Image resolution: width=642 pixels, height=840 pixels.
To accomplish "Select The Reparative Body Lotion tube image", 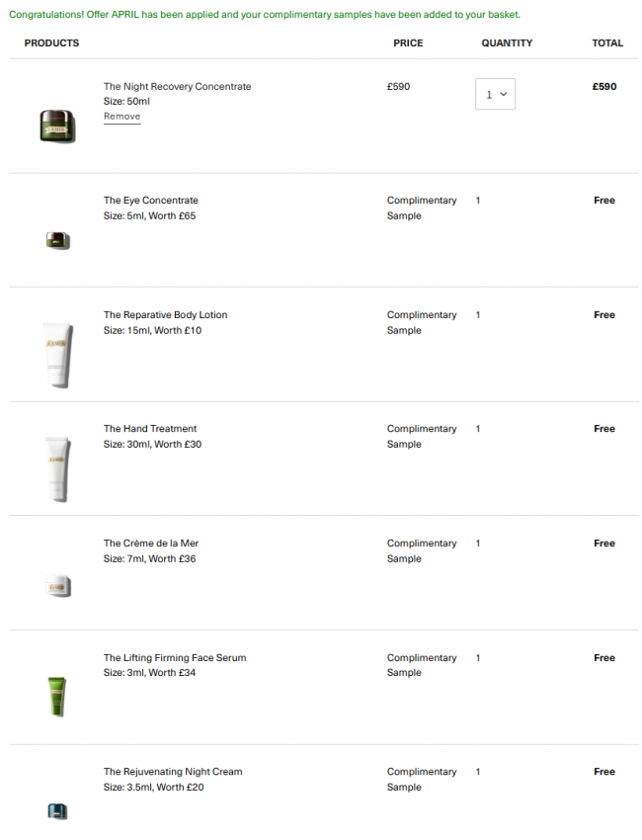I will click(x=57, y=355).
